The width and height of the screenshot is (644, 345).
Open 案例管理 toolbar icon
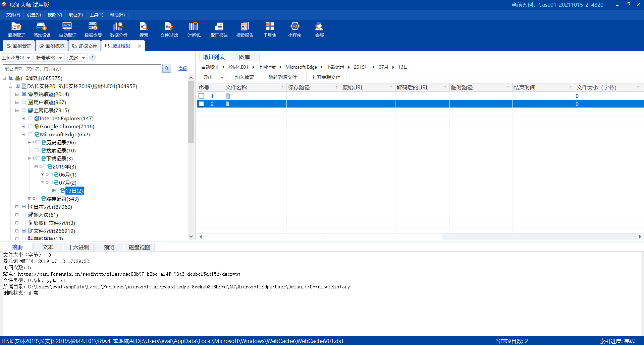pos(16,30)
